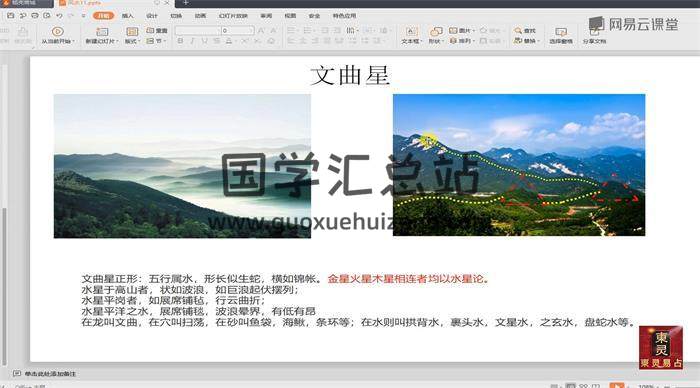The image size is (700, 388).
Task: Open the 安全 (Security) ribbon tab
Action: (x=314, y=16)
